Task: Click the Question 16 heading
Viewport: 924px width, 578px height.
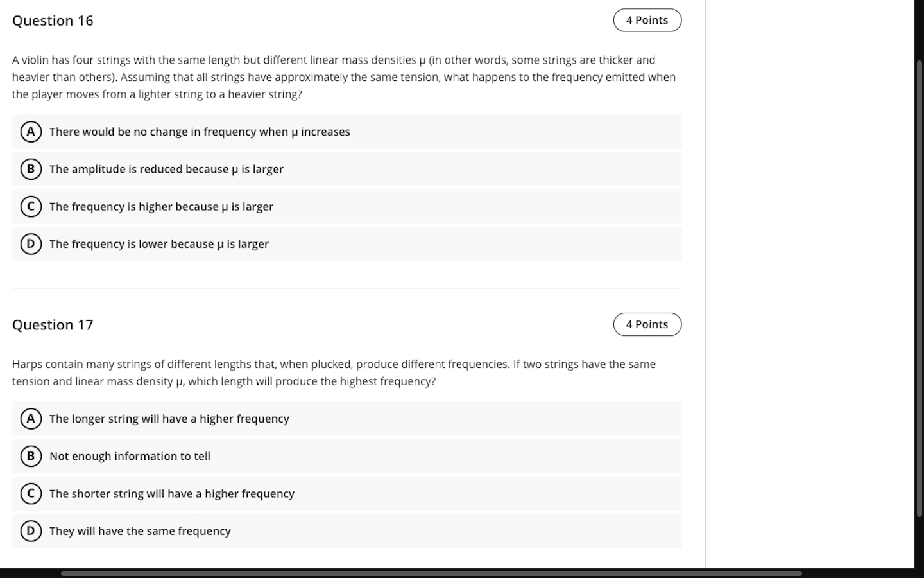Action: tap(53, 21)
